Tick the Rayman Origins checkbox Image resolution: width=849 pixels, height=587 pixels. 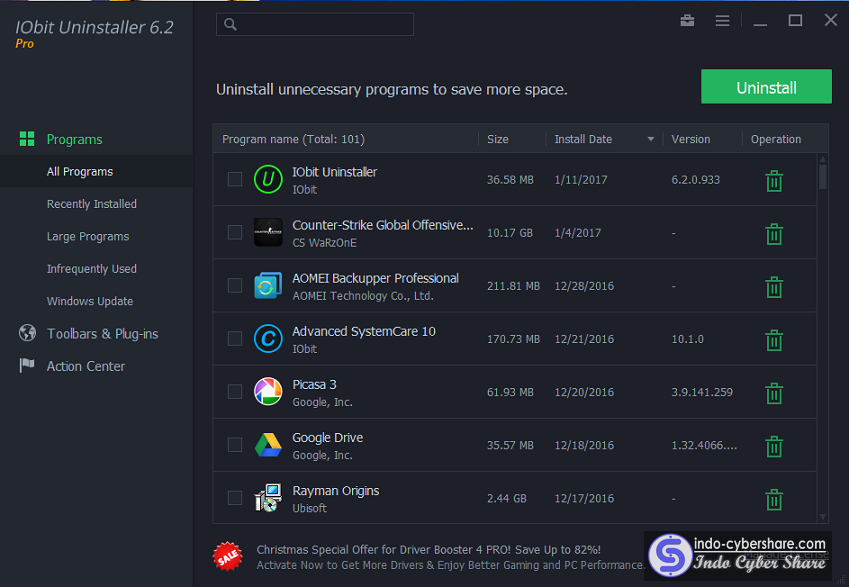tap(234, 498)
